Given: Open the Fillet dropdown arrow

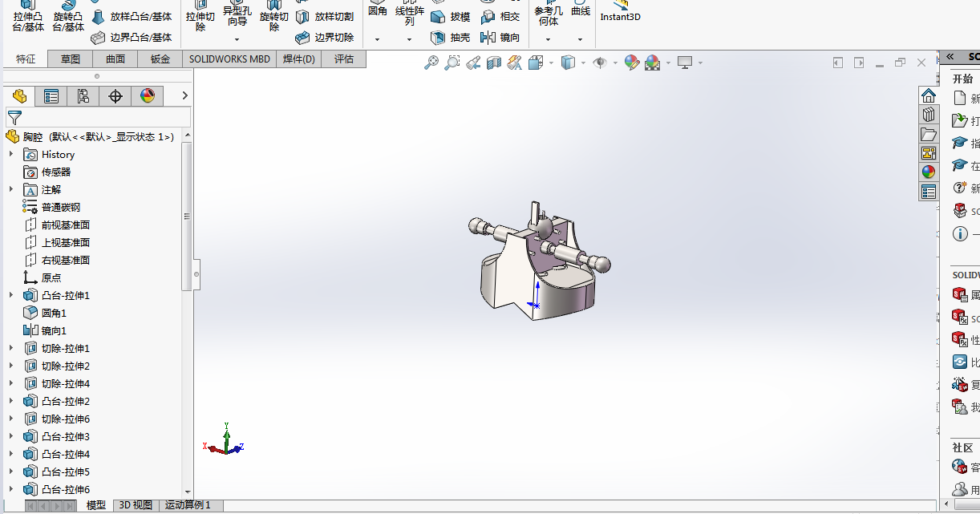Looking at the screenshot, I should coord(378,38).
